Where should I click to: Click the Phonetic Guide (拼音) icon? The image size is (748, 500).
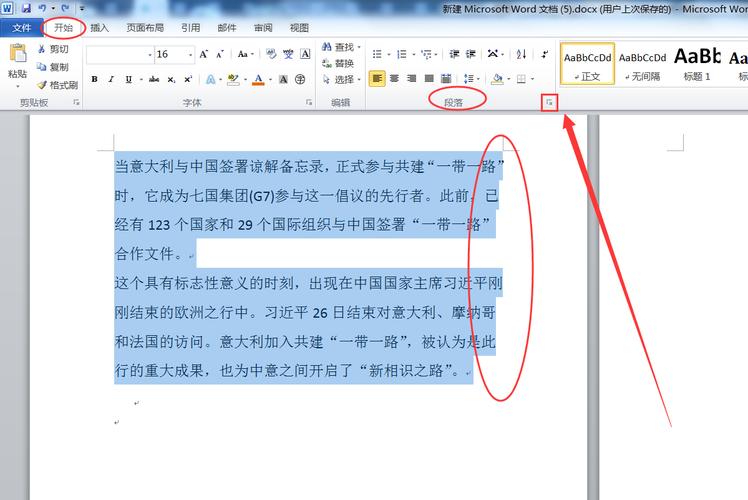(288, 54)
